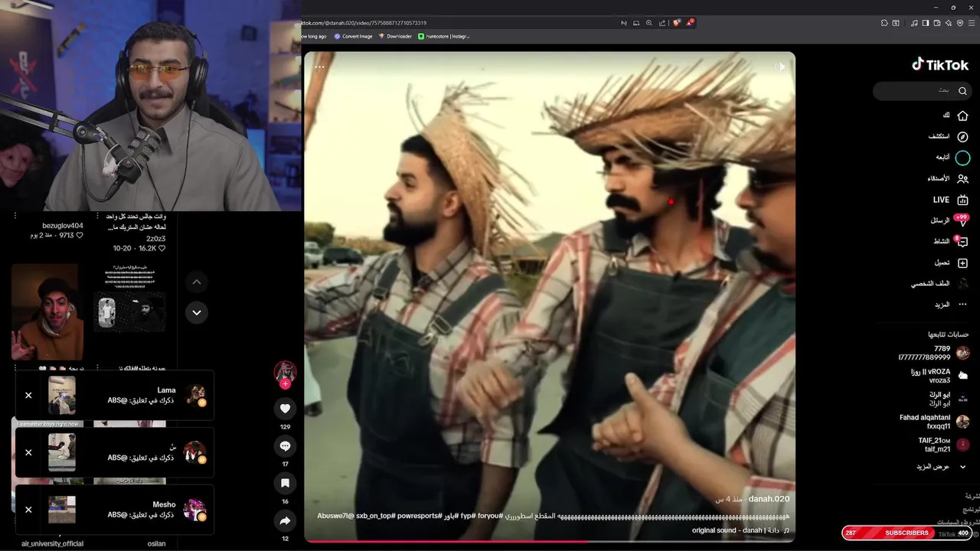
Task: Open the VPN shield icon in toolbar
Action: click(x=960, y=24)
